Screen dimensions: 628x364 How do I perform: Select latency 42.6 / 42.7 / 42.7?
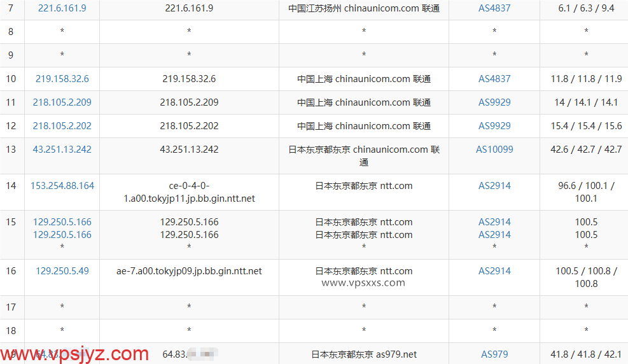click(x=586, y=150)
